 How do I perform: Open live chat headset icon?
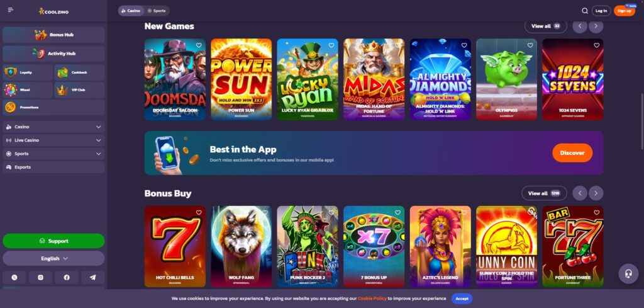(628, 274)
